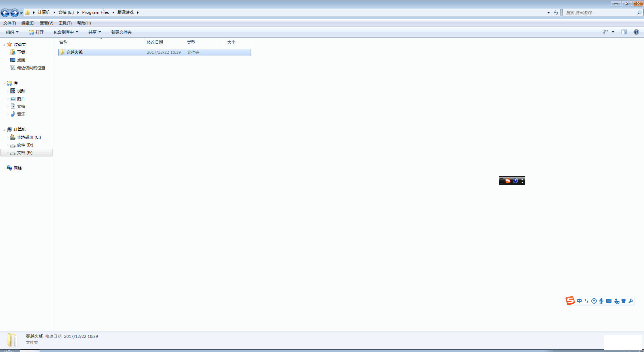Viewport: 644px width, 352px height.
Task: Open 网络 in the navigation pane
Action: tap(18, 168)
